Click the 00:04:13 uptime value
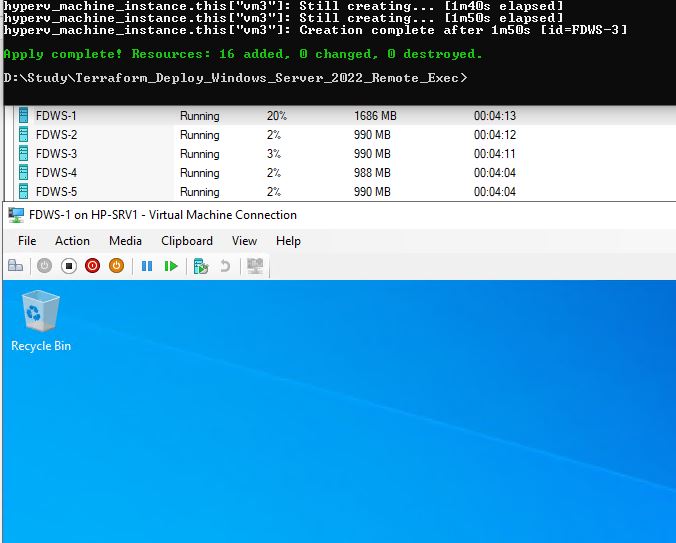The height and width of the screenshot is (543, 676). tap(495, 115)
